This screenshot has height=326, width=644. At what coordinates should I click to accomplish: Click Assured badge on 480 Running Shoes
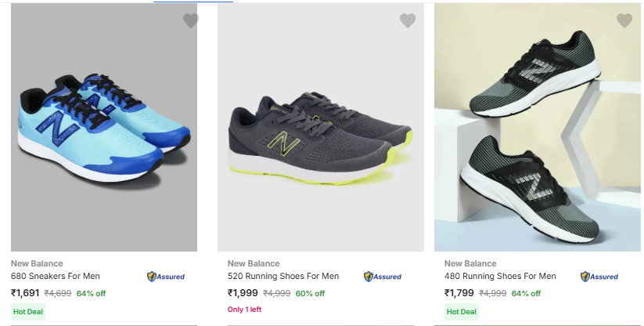coord(599,277)
